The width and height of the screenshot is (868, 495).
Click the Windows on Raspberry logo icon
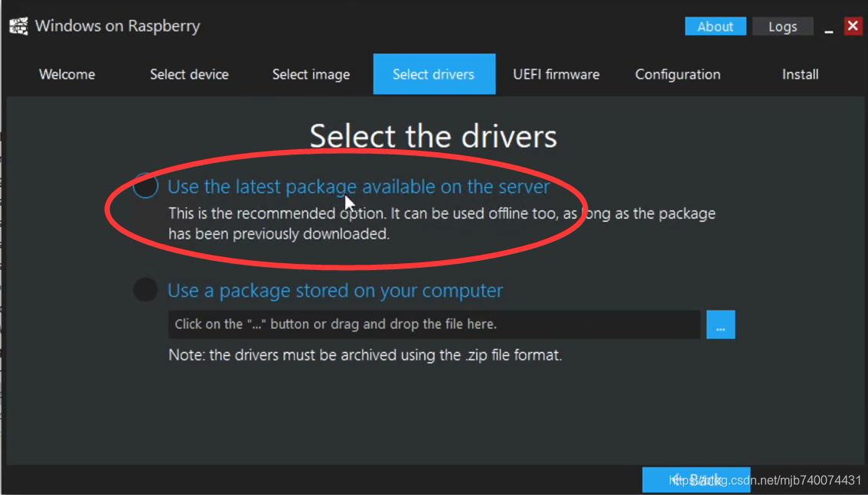coord(18,26)
